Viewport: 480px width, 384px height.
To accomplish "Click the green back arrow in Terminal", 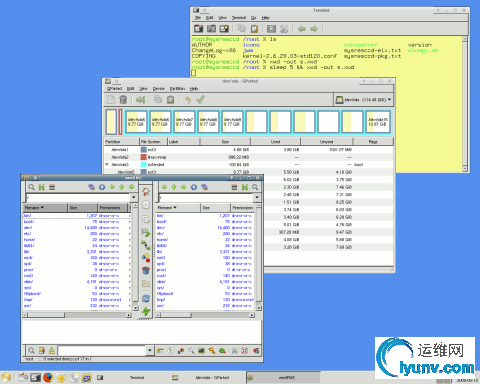I will point(302,29).
